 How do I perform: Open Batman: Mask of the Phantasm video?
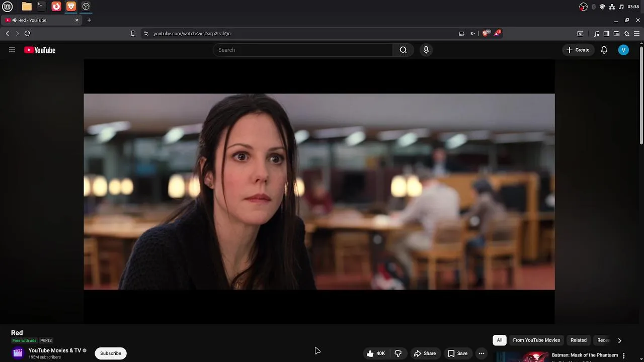pos(585,355)
